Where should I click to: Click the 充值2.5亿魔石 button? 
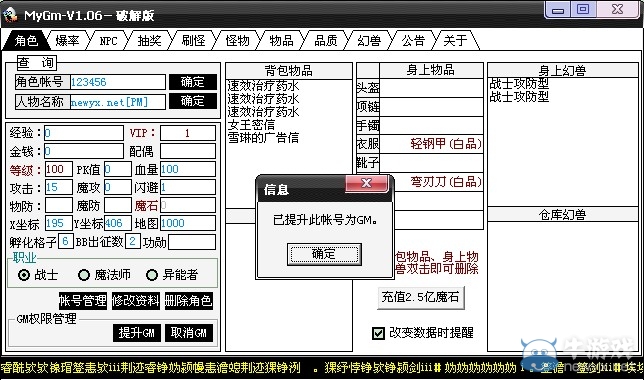[421, 297]
